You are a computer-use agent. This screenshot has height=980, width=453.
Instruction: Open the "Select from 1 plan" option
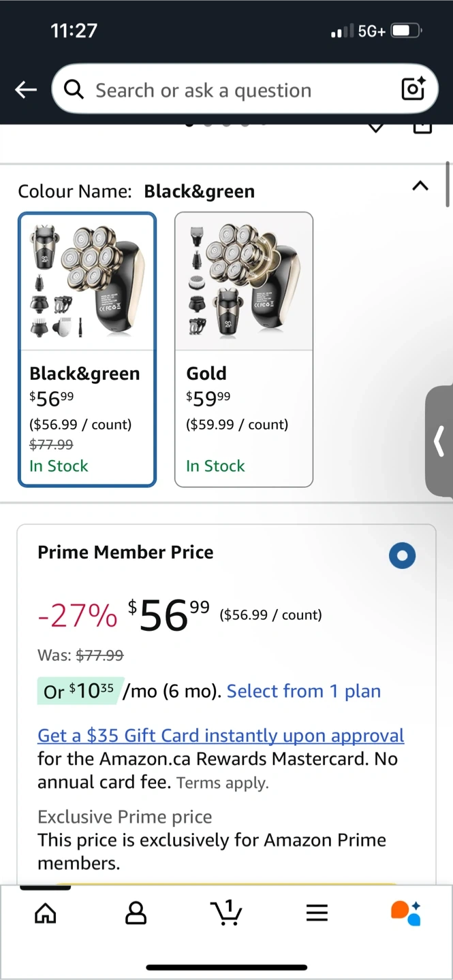pos(304,691)
